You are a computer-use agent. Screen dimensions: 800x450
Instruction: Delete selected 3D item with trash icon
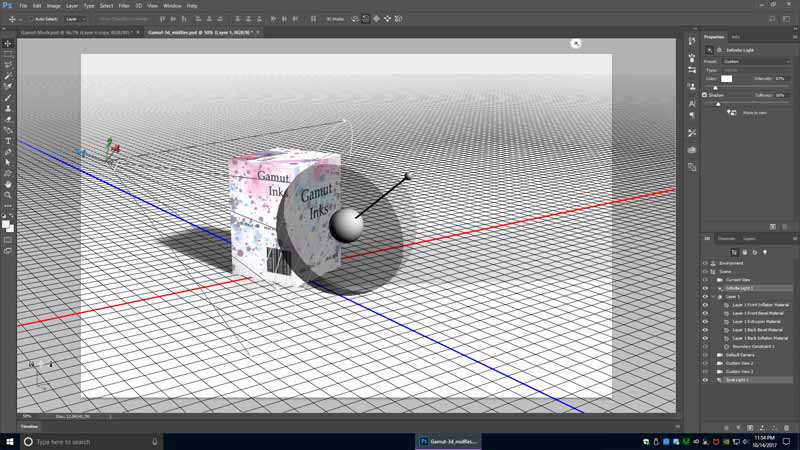coord(786,428)
